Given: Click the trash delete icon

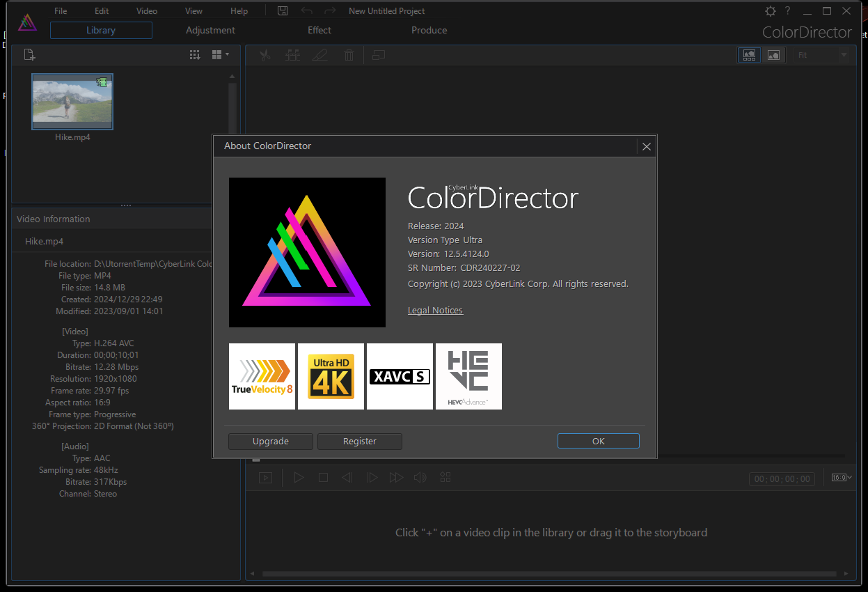Looking at the screenshot, I should (x=349, y=55).
